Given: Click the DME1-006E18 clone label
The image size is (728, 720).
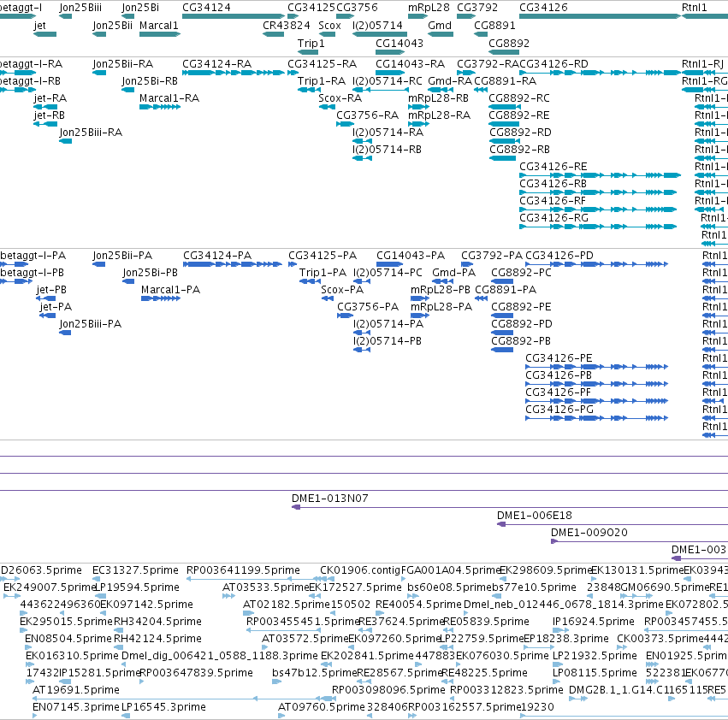Looking at the screenshot, I should (x=535, y=516).
